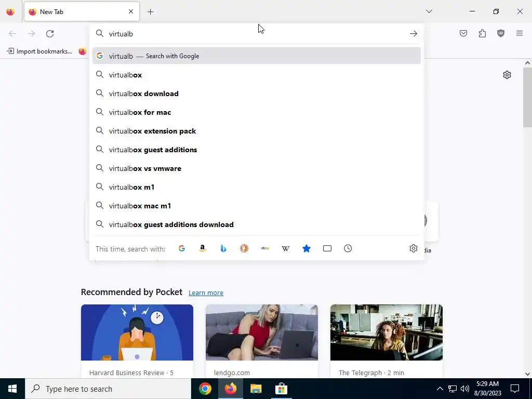532x399 pixels.
Task: Choose 'virtualbox guest additions' suggestion
Action: [257, 150]
